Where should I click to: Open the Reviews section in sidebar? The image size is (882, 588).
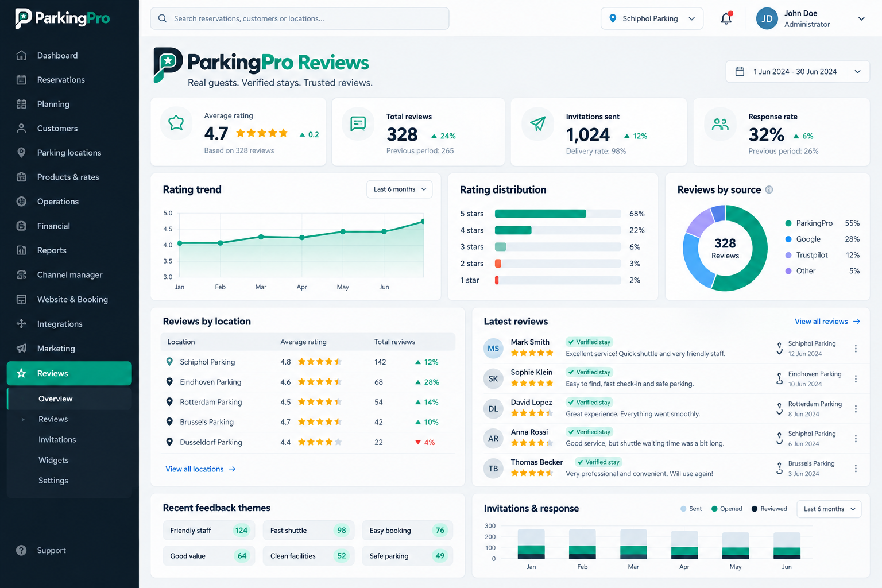[69, 373]
